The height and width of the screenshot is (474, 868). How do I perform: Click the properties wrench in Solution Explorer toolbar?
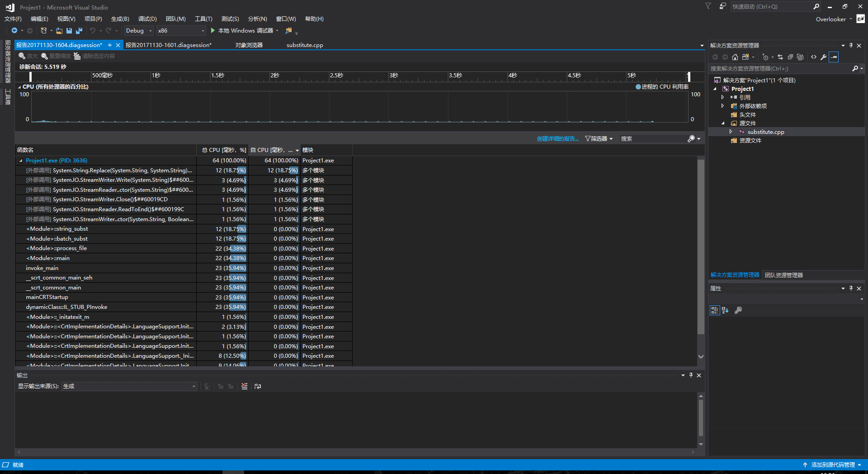pos(824,57)
